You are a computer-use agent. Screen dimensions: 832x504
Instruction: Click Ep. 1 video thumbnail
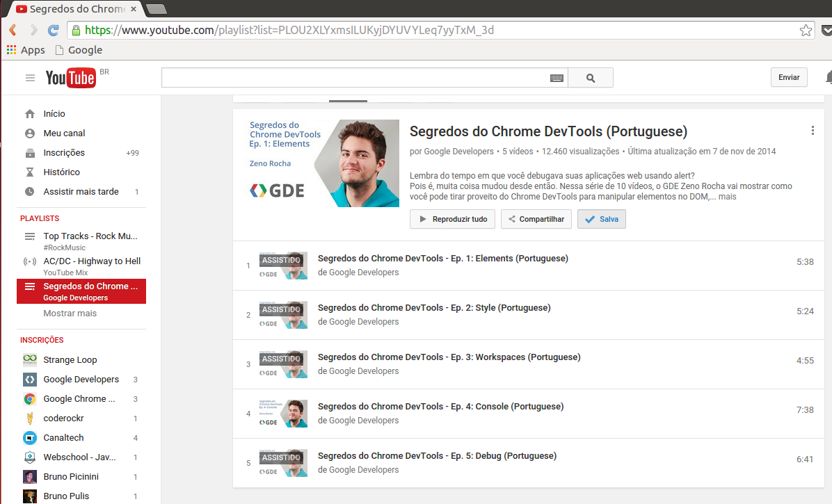click(x=283, y=266)
